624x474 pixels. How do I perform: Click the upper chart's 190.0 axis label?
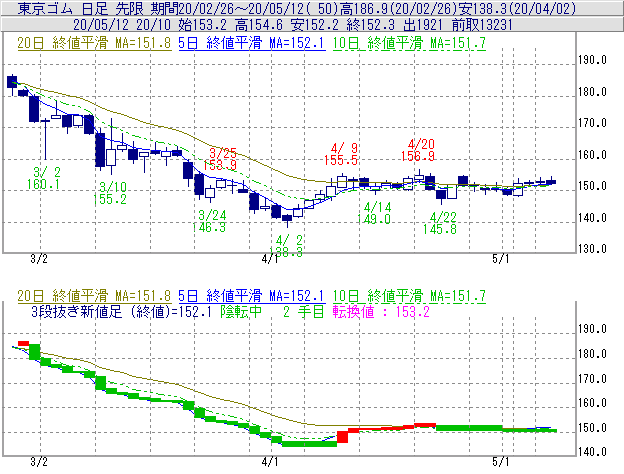[x=593, y=60]
